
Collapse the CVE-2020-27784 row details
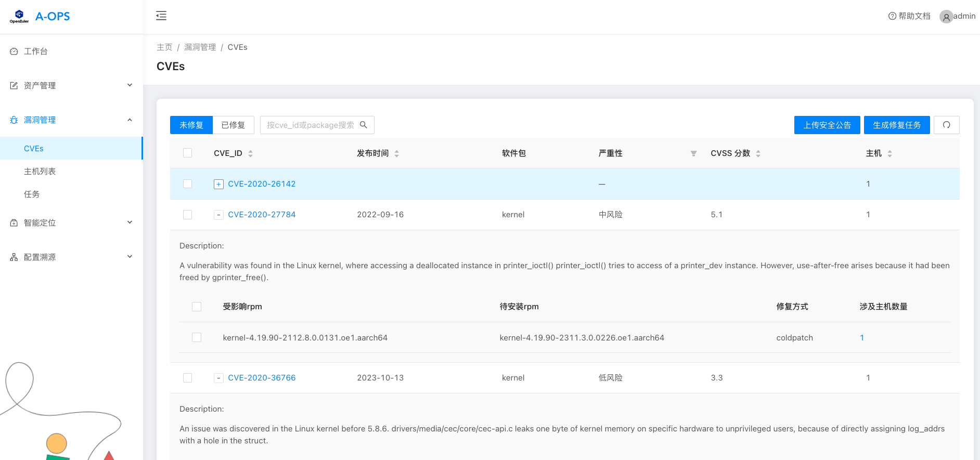218,215
